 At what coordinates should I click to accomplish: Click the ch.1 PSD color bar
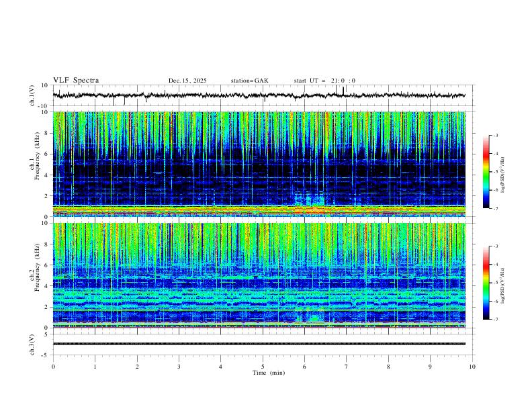(486, 172)
